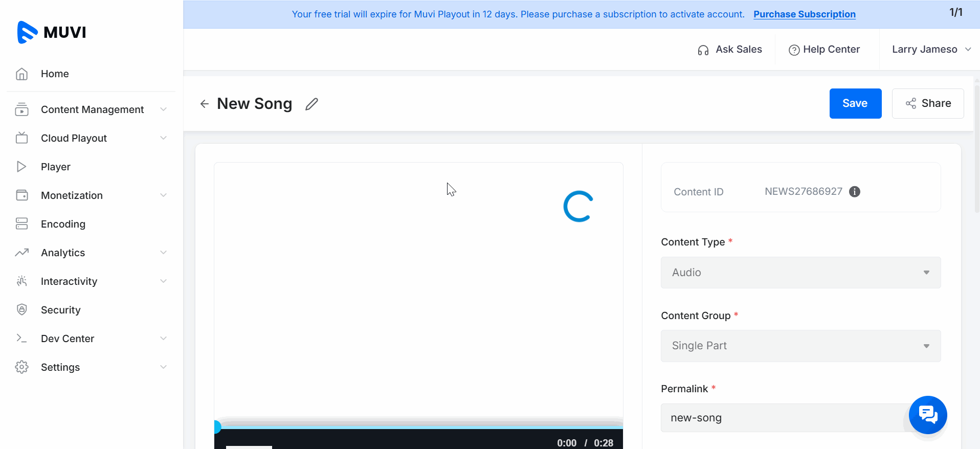Click the audio player progress bar

(x=418, y=426)
